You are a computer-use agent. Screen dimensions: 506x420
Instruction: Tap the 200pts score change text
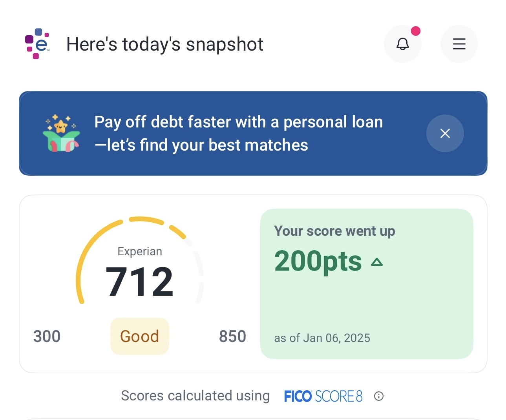pos(318,261)
